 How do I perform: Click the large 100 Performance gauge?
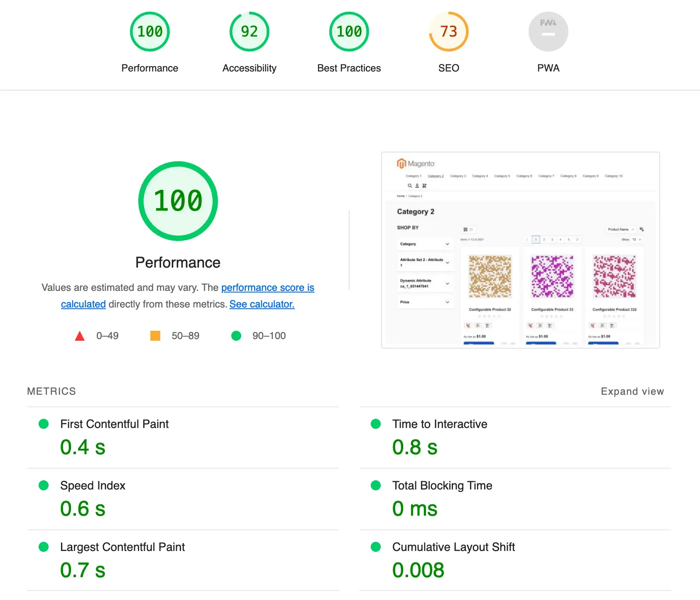178,201
